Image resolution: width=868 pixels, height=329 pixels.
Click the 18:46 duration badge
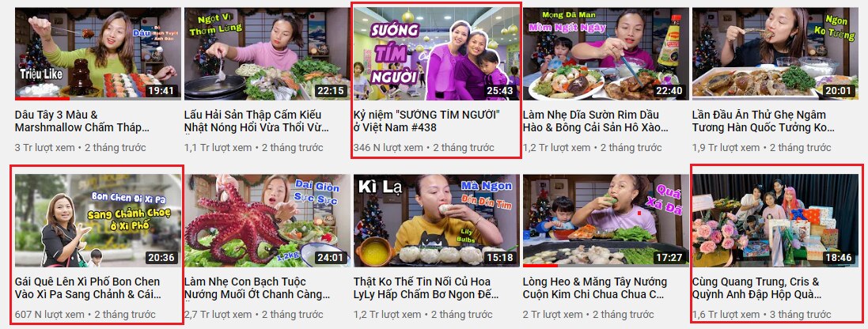[839, 258]
